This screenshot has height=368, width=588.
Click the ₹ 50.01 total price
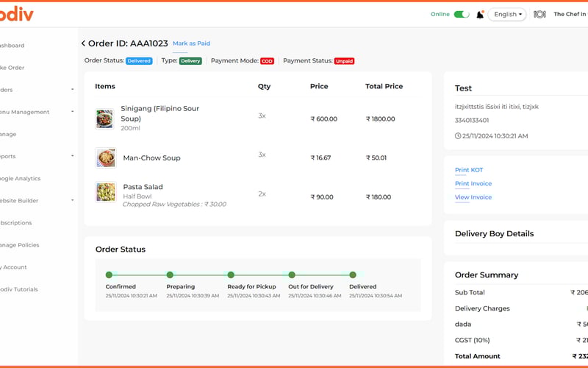tap(376, 158)
